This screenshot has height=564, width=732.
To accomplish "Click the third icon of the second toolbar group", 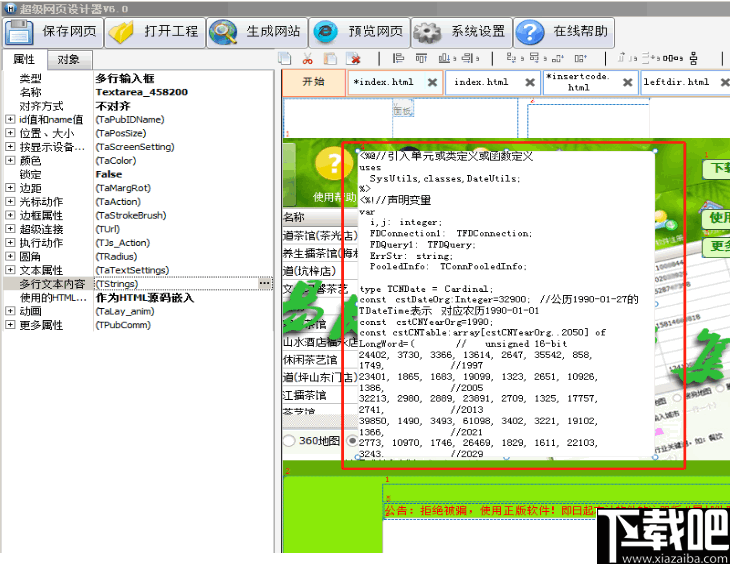I will coord(557,58).
